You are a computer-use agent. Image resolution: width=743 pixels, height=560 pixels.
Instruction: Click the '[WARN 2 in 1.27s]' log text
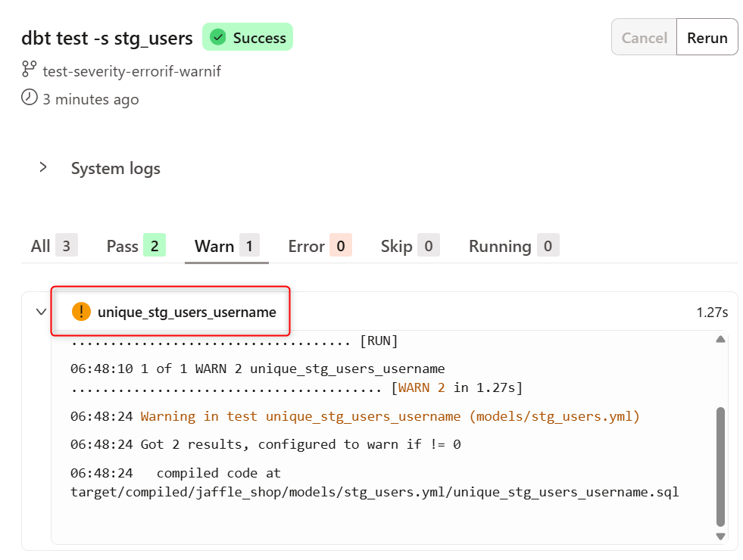tap(457, 387)
